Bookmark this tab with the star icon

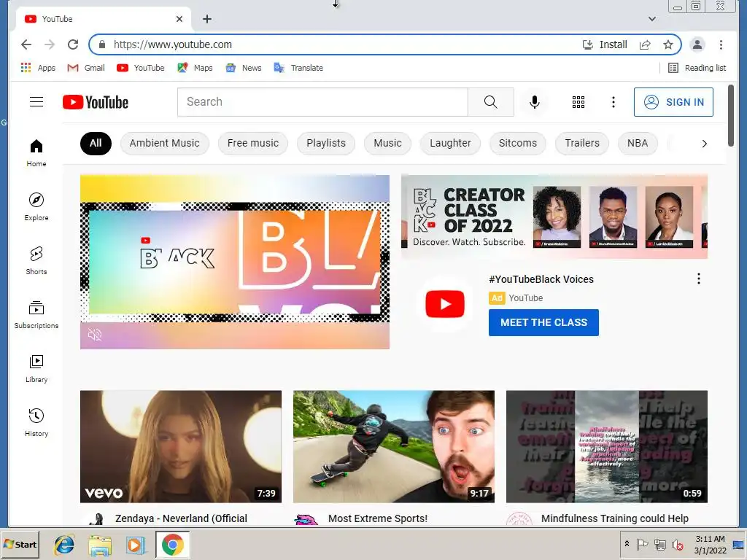[x=668, y=44]
